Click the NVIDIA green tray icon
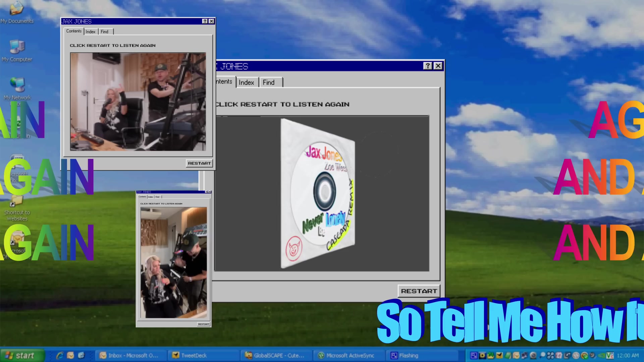The width and height of the screenshot is (644, 362). tap(601, 355)
